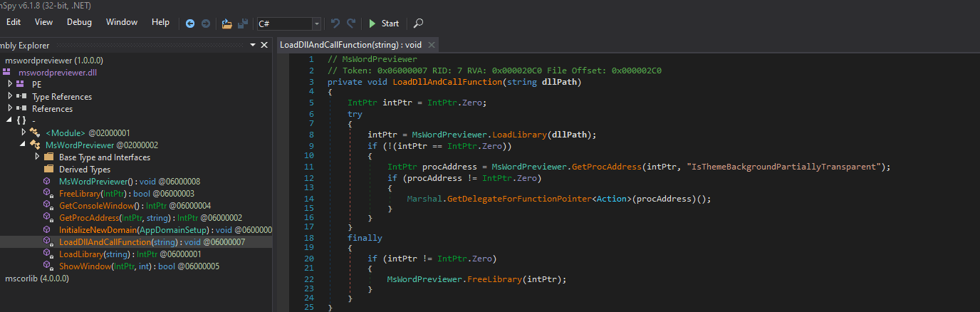Image resolution: width=980 pixels, height=312 pixels.
Task: Click the Undo arrow icon
Action: (x=336, y=24)
